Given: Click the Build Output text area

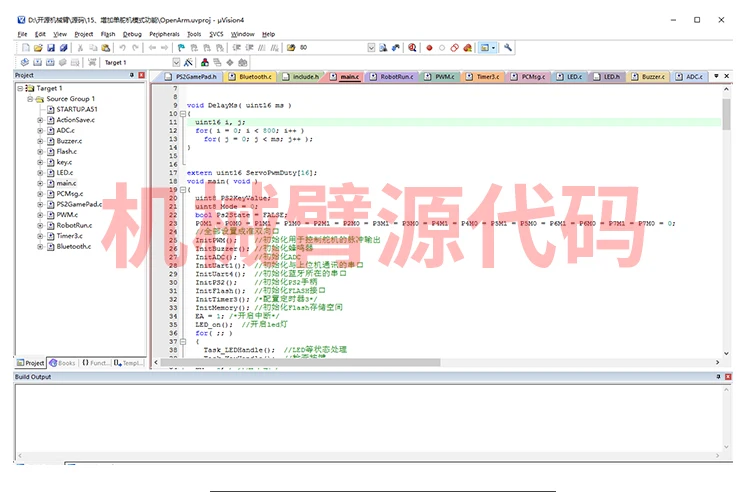Looking at the screenshot, I should pyautogui.click(x=368, y=418).
